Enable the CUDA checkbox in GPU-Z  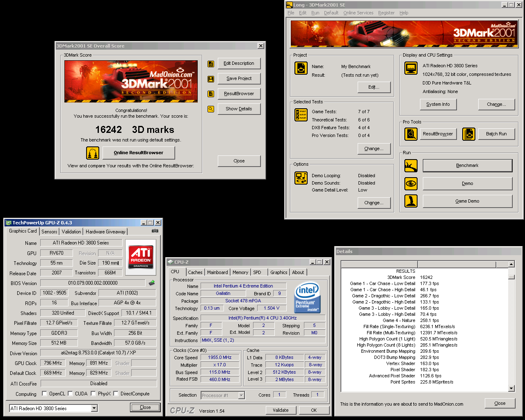coord(70,394)
